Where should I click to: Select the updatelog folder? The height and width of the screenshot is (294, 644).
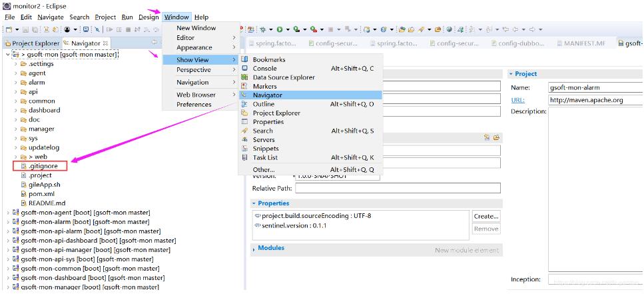tap(40, 147)
